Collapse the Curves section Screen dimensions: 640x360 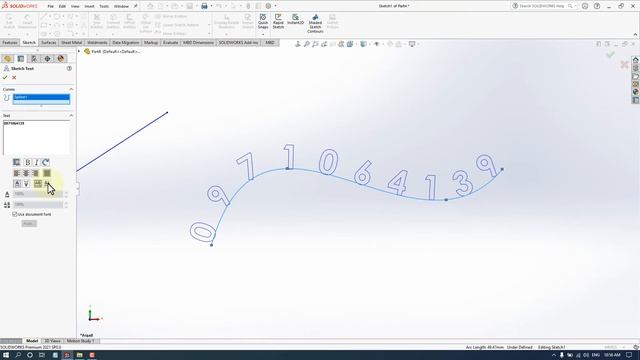pyautogui.click(x=71, y=89)
